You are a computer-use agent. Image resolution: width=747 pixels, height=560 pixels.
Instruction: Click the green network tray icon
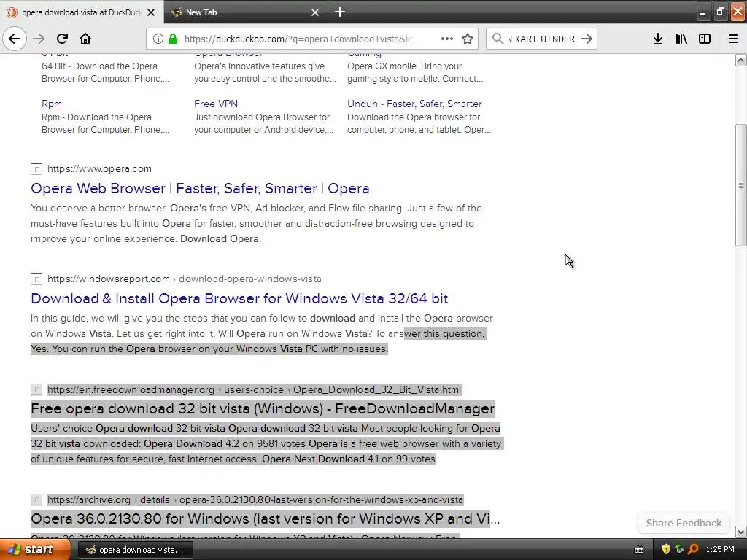pyautogui.click(x=679, y=549)
